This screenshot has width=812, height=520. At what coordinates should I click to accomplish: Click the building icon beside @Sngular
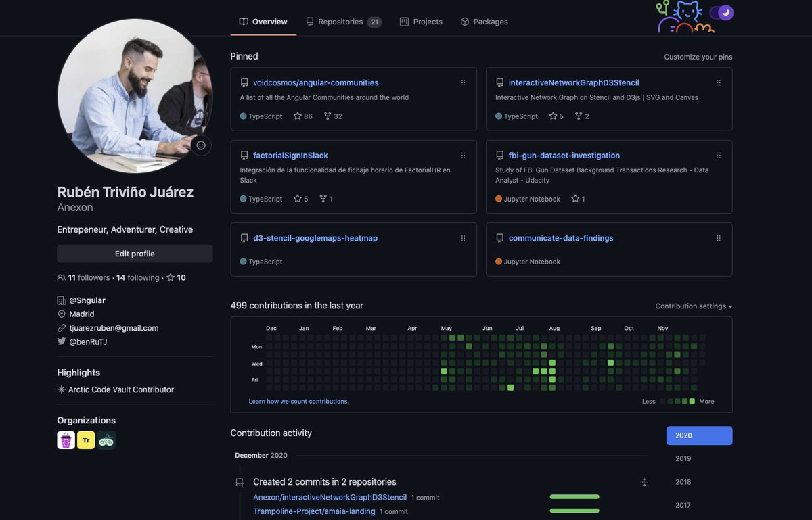point(61,300)
